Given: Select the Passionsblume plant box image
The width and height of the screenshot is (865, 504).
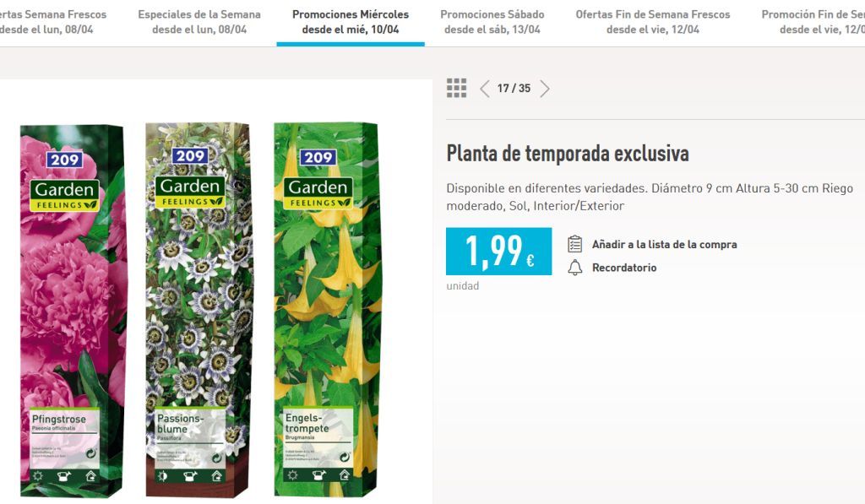Looking at the screenshot, I should tap(198, 310).
